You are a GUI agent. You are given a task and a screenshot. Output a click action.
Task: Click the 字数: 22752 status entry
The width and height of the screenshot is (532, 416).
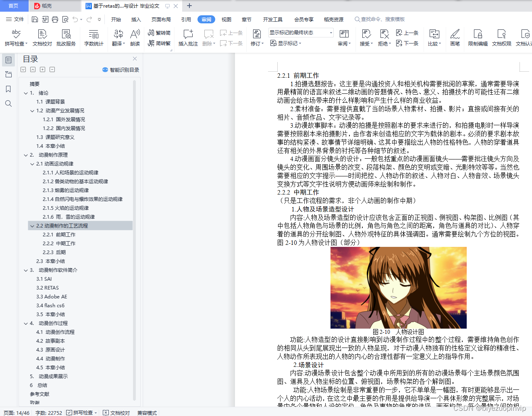click(49, 413)
